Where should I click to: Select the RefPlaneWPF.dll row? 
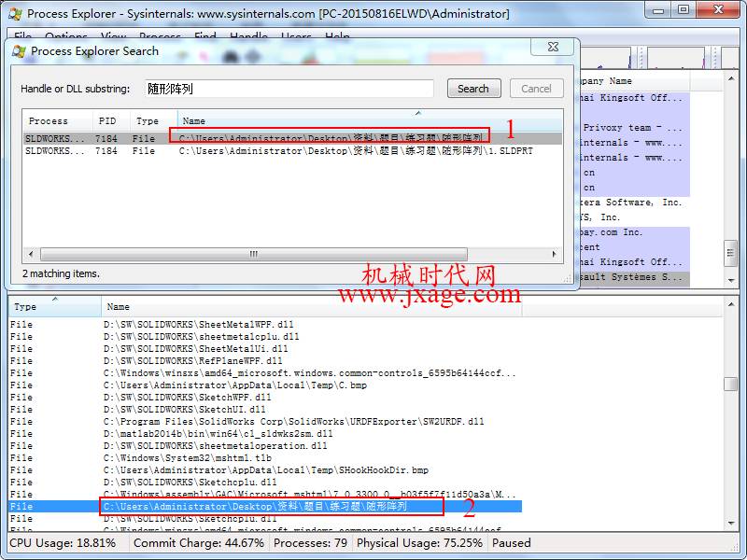[x=265, y=360]
